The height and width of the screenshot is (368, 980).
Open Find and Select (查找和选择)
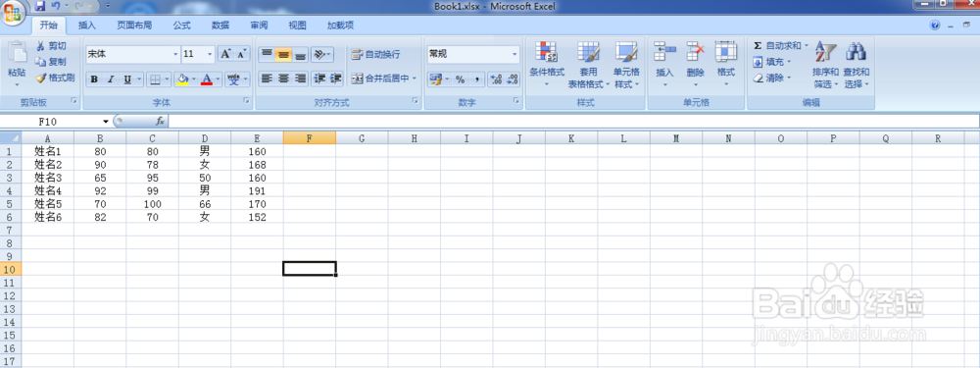pos(857,65)
